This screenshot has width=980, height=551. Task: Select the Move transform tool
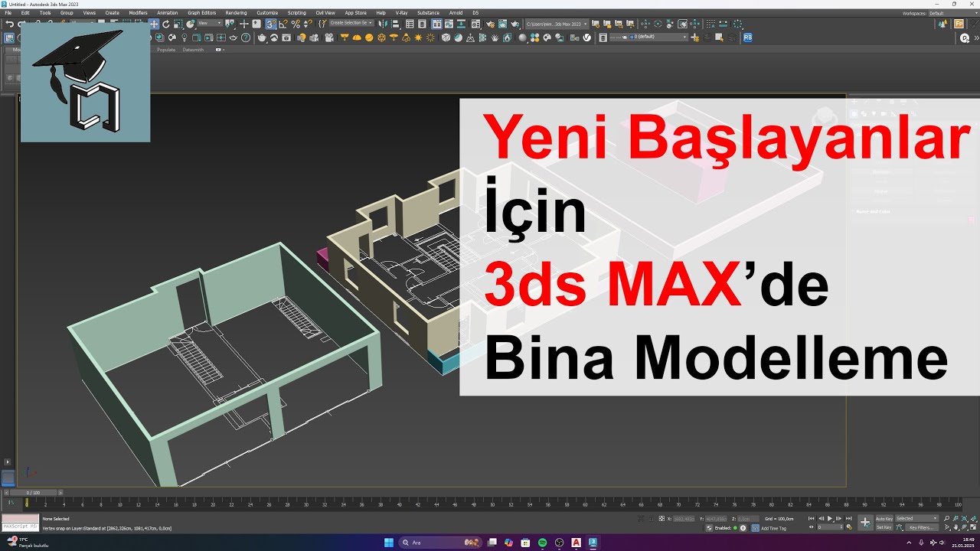pyautogui.click(x=154, y=24)
